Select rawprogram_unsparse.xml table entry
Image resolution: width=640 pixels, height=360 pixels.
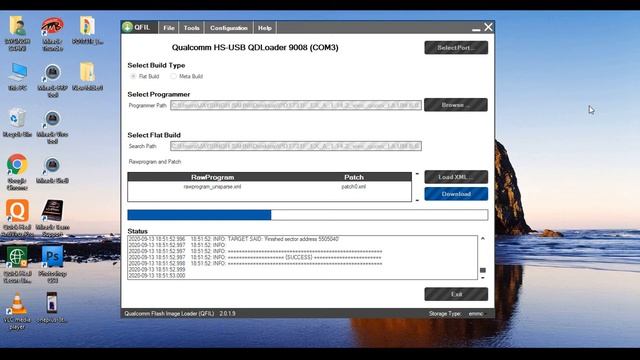click(x=212, y=187)
